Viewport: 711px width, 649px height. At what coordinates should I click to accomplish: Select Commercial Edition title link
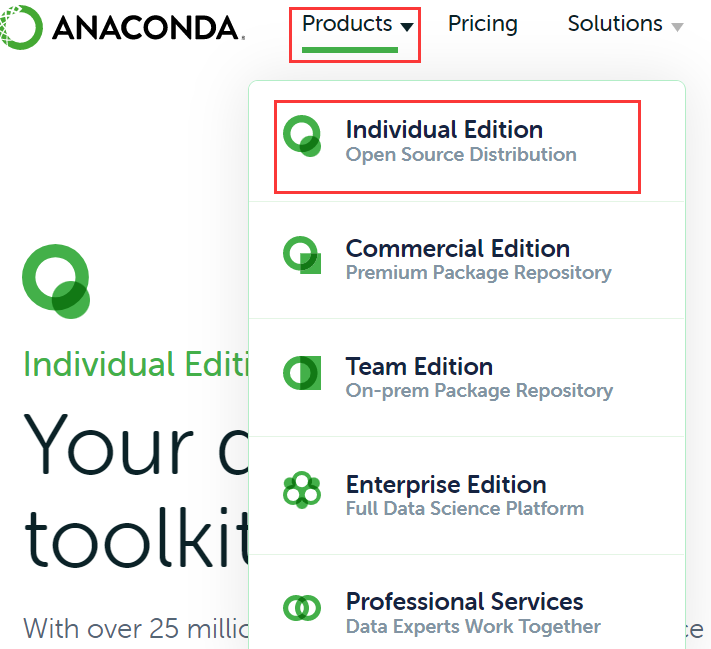[x=458, y=249]
